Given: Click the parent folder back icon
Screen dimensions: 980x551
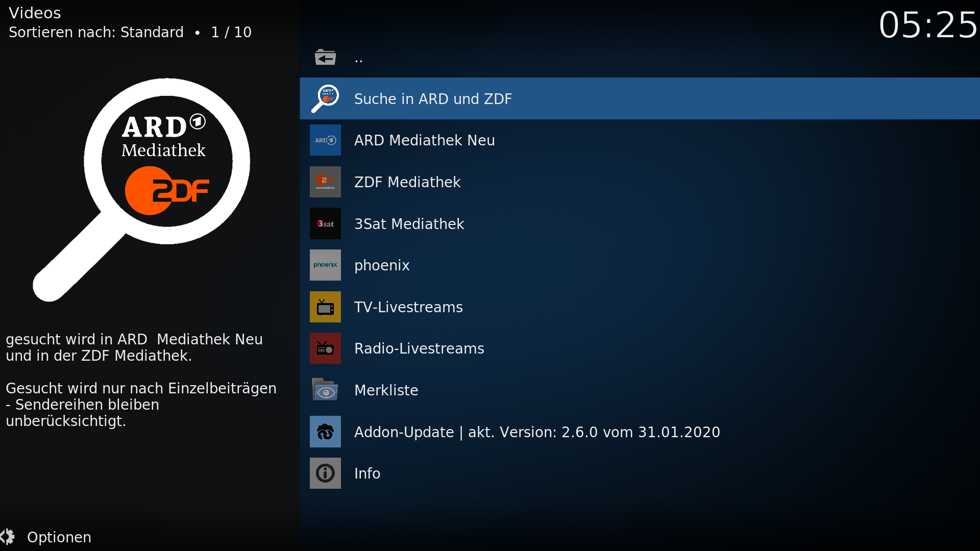Looking at the screenshot, I should [x=325, y=57].
